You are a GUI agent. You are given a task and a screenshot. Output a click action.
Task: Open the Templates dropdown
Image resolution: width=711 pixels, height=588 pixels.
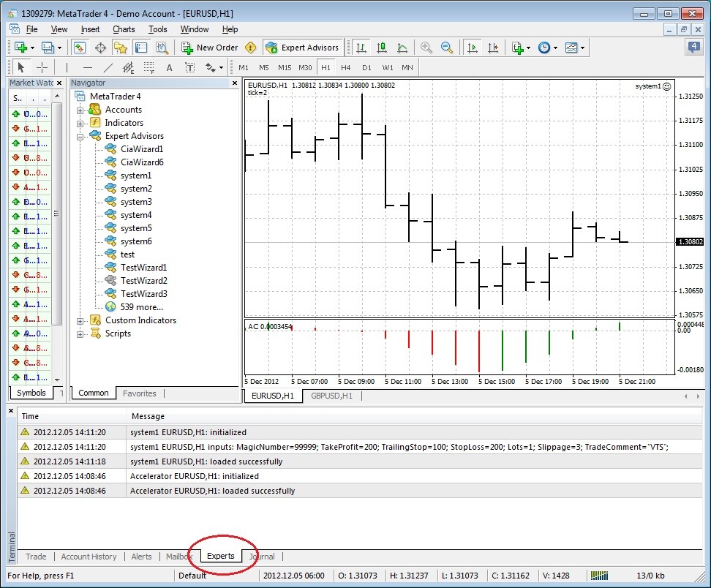tap(574, 48)
